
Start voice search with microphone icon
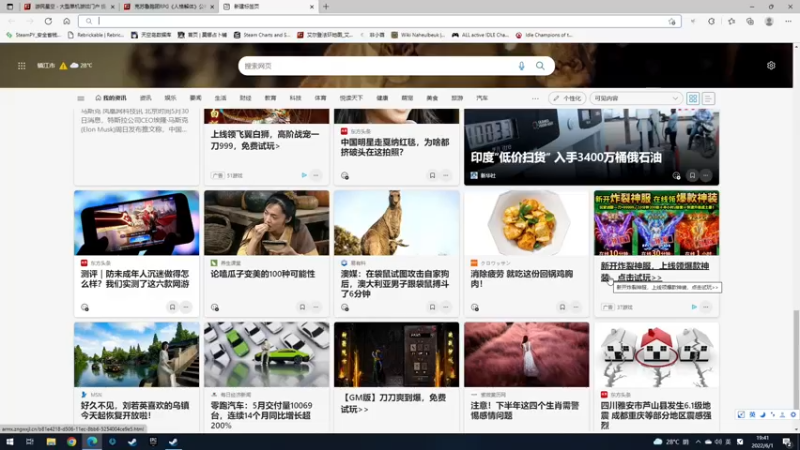click(521, 66)
